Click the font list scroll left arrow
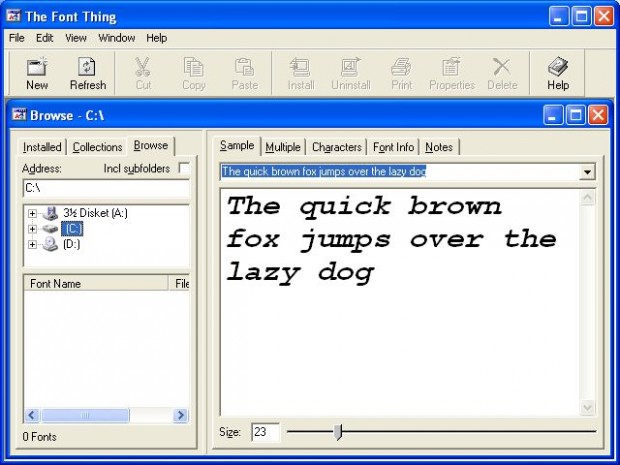Screen dimensions: 620x465 click(x=32, y=415)
